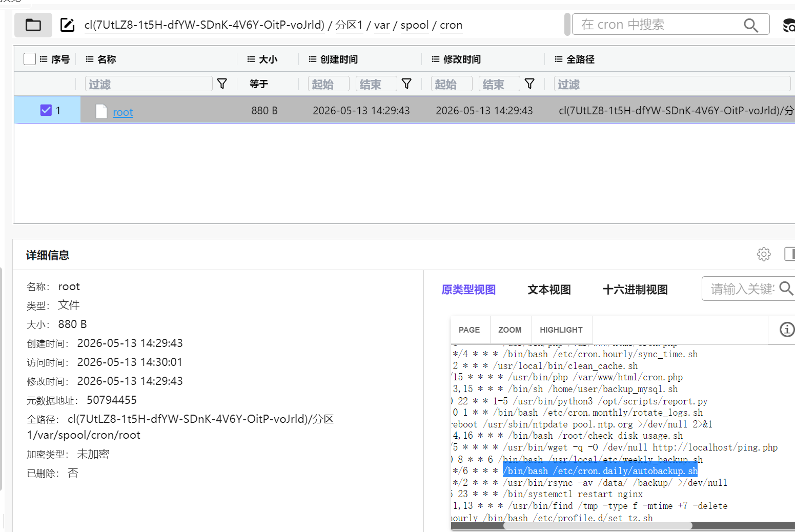Click the image root name in the breadcrumb
The height and width of the screenshot is (532, 795).
pyautogui.click(x=205, y=25)
